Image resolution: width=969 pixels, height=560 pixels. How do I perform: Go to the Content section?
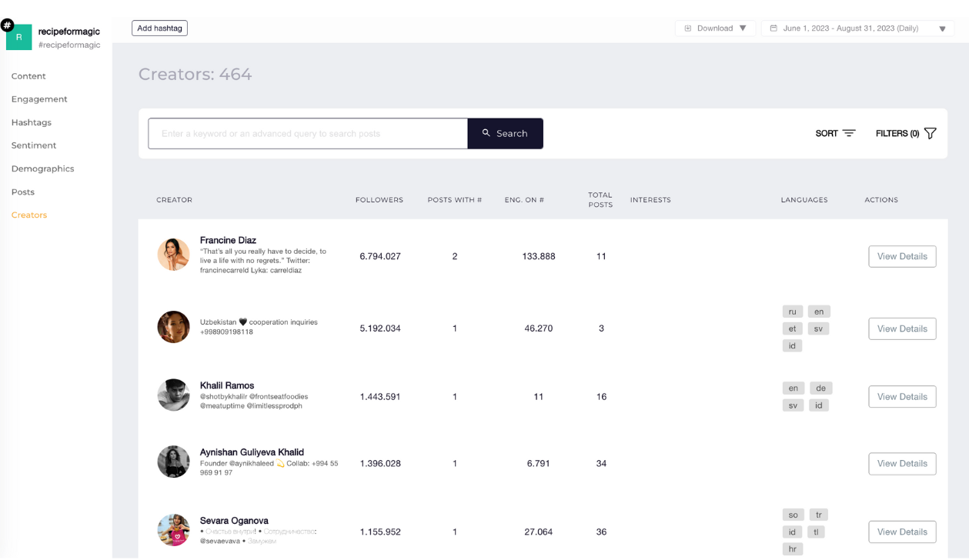coord(28,76)
